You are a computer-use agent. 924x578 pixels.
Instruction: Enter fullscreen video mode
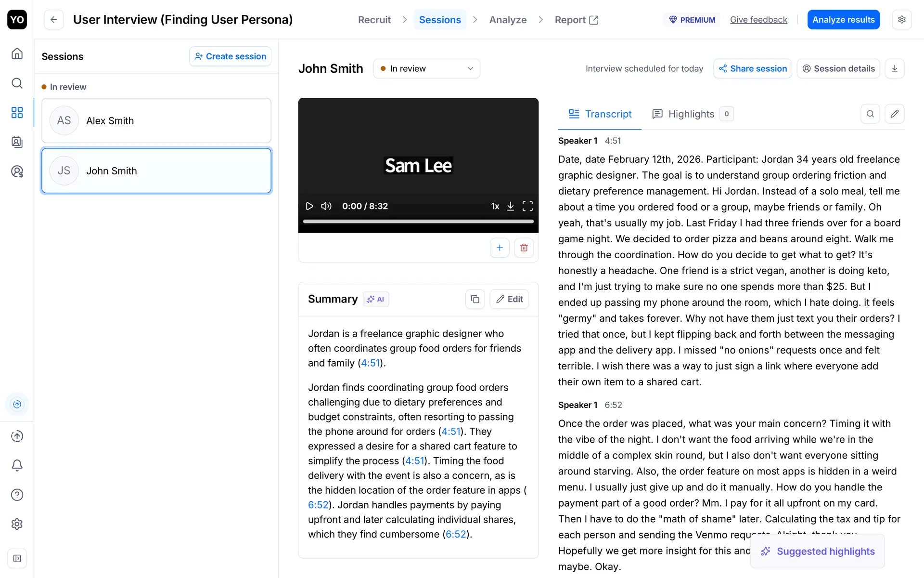527,206
